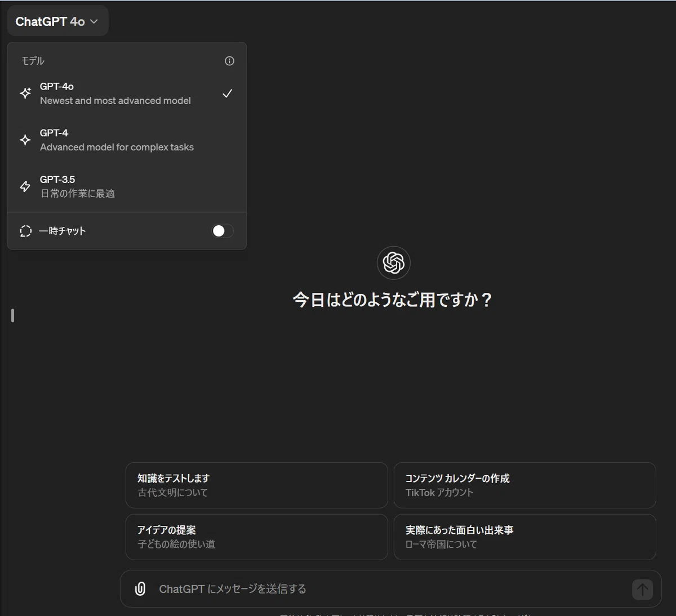Viewport: 676px width, 616px height.
Task: Choose the 実際にあった面白い出来事 suggestion card
Action: pyautogui.click(x=524, y=537)
